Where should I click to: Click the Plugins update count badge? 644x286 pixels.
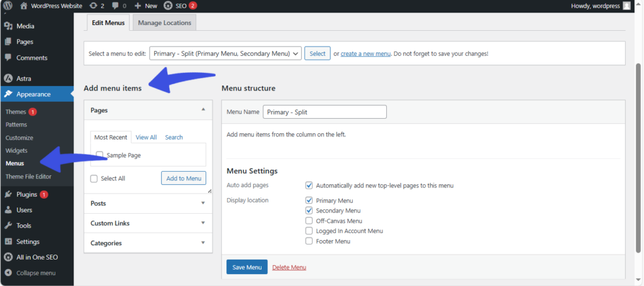[x=44, y=194]
